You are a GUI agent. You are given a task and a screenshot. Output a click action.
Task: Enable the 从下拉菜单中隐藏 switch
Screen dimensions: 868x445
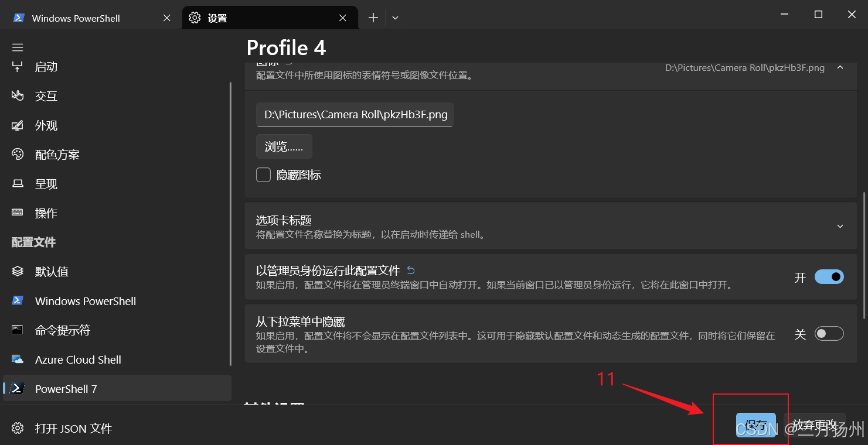click(x=829, y=333)
